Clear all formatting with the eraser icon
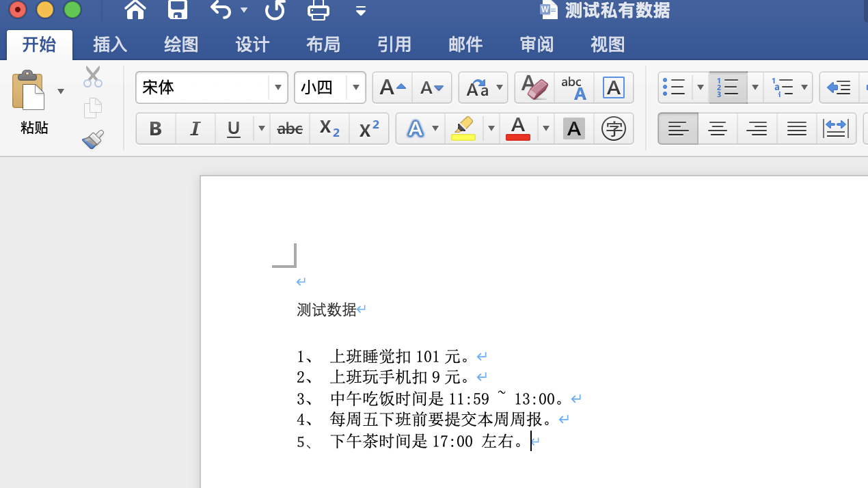 pos(534,87)
